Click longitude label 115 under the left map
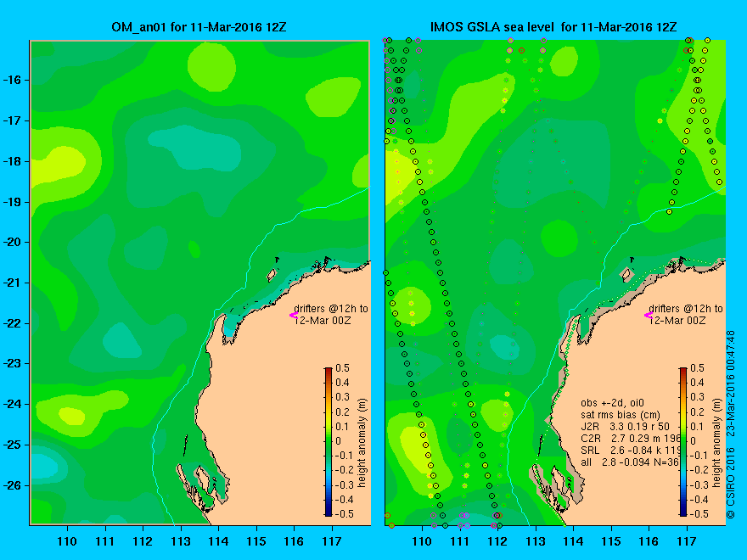Image resolution: width=747 pixels, height=560 pixels. point(256,541)
